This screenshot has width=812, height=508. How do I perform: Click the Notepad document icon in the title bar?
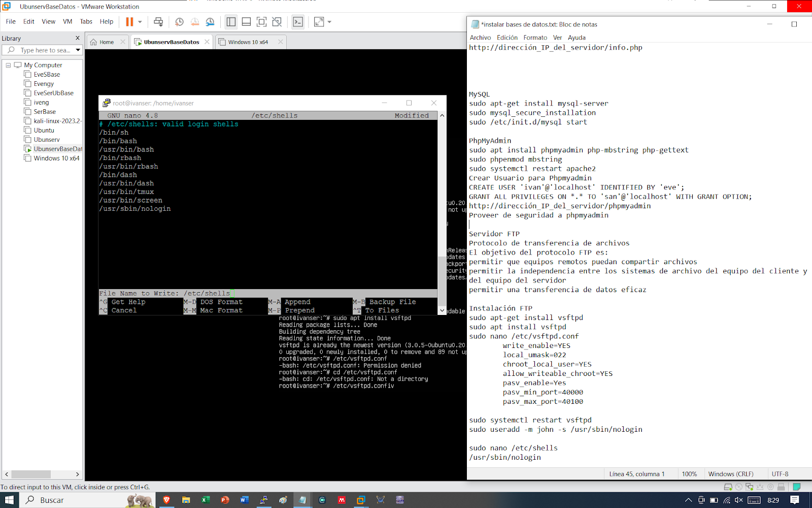(475, 24)
